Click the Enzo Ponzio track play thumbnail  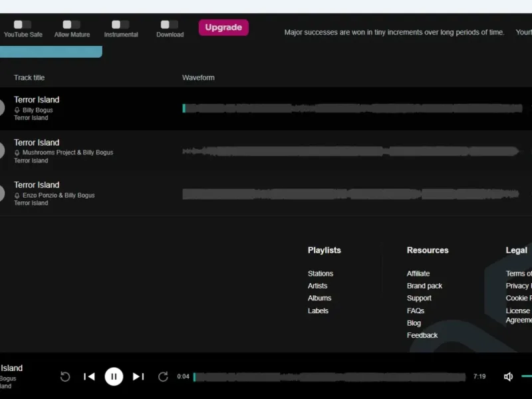click(x=1, y=194)
